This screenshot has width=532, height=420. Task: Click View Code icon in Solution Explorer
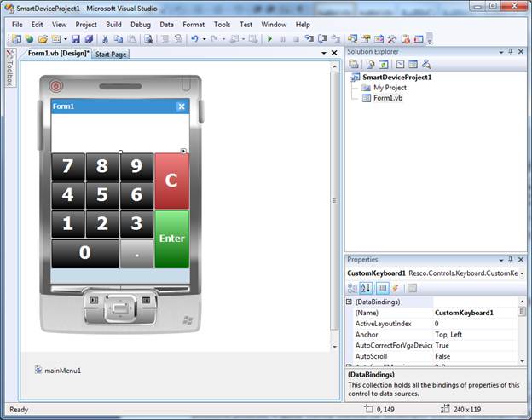[x=400, y=65]
